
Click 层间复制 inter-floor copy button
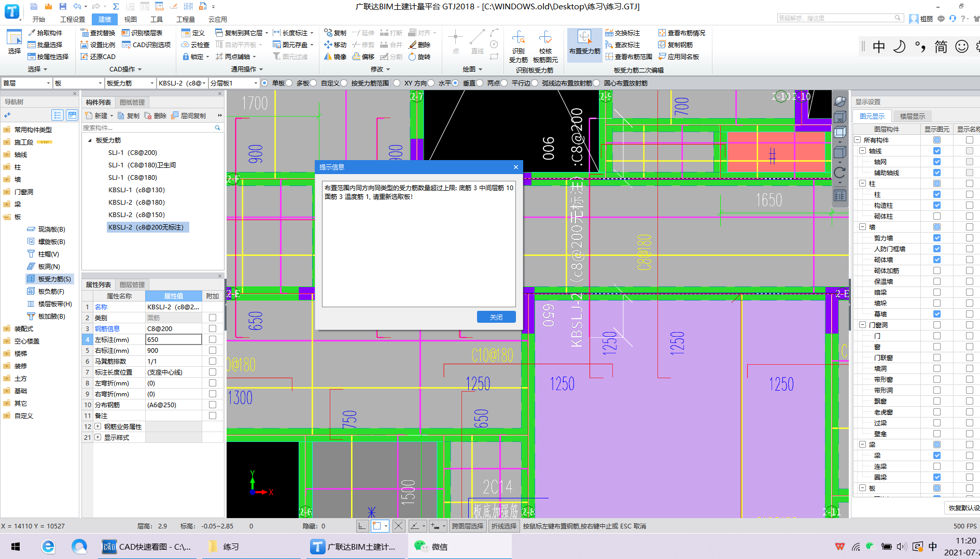[x=189, y=116]
